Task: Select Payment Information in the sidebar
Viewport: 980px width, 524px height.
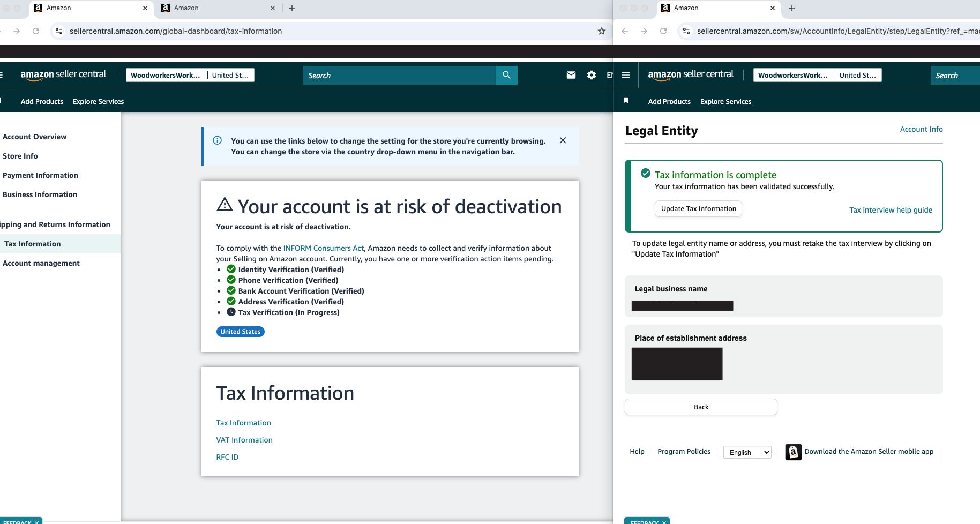Action: tap(40, 175)
